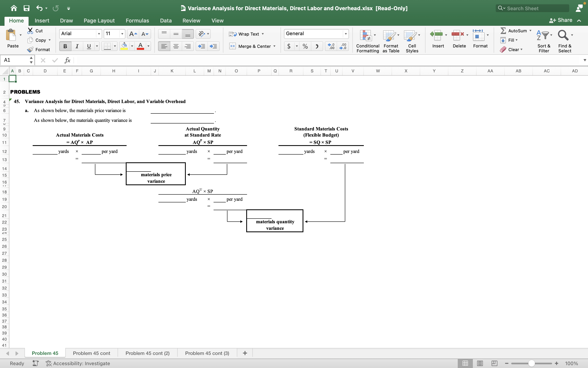The width and height of the screenshot is (588, 368).
Task: Cut the selection with scissors icon
Action: pos(30,31)
